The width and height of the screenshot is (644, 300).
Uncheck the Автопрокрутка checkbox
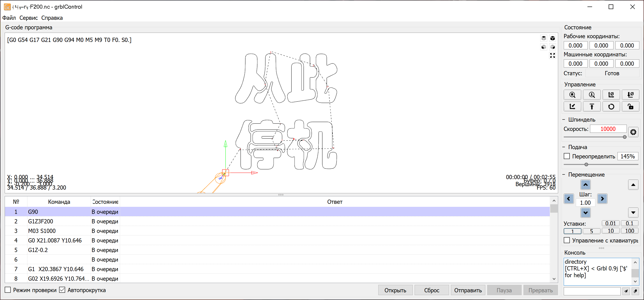click(x=62, y=290)
